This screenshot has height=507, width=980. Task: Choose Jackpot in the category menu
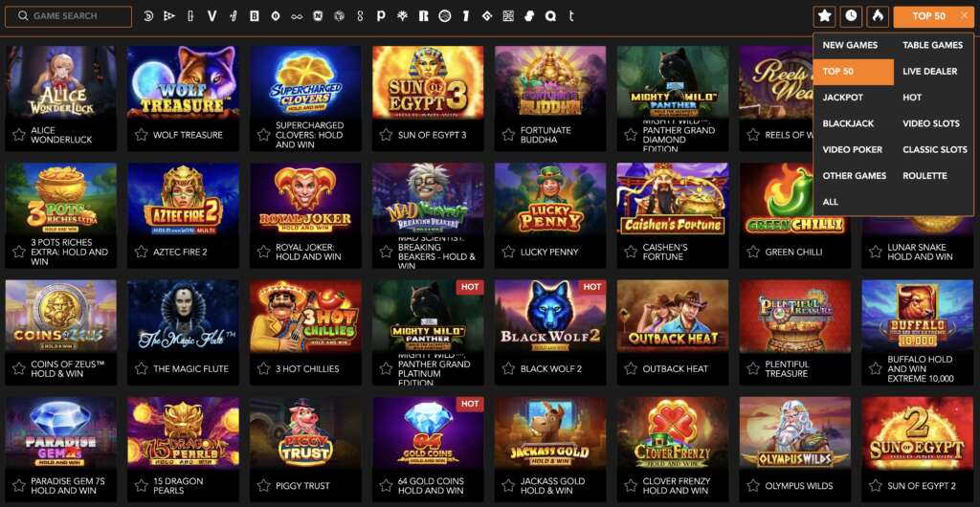coord(842,98)
